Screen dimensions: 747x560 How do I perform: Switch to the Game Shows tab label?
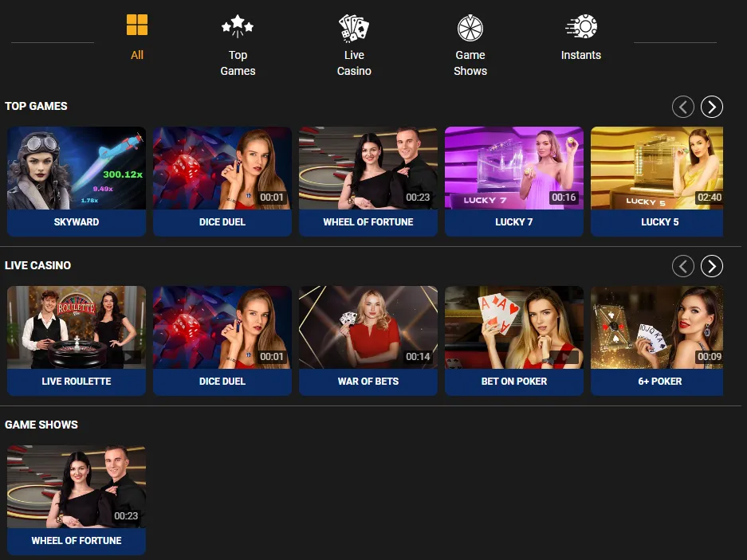click(470, 63)
